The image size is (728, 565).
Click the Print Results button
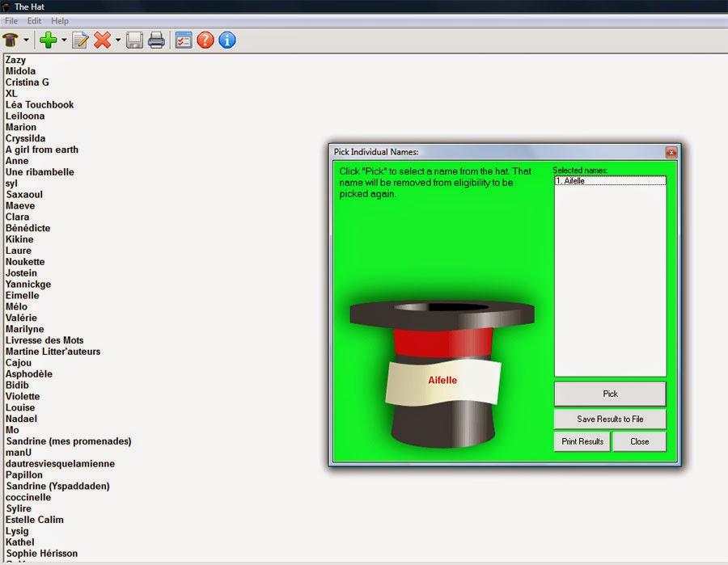582,441
